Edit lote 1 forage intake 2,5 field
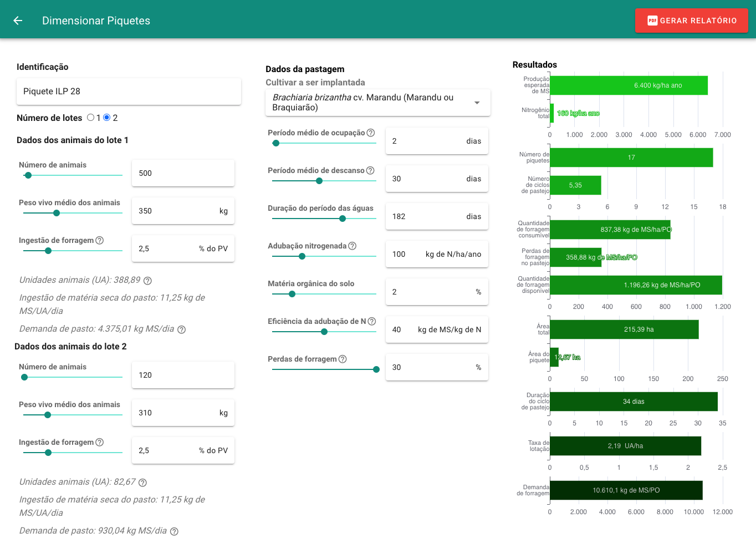The image size is (756, 548). (183, 248)
